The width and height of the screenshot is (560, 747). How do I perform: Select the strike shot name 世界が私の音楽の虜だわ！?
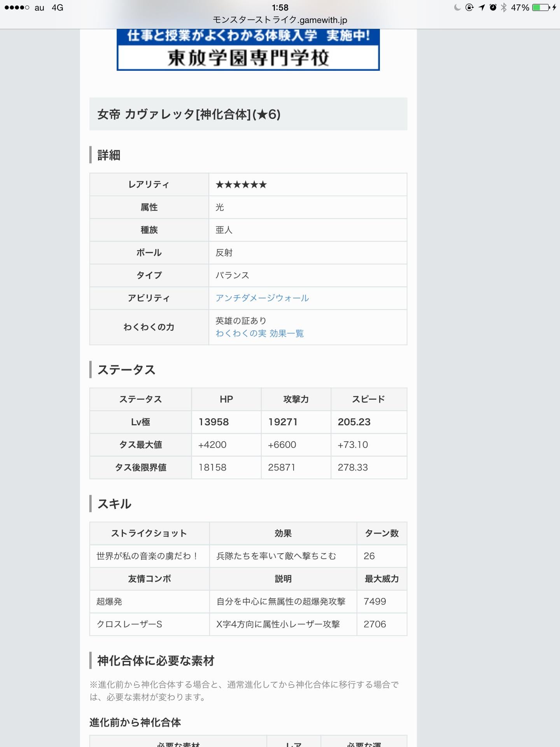148,556
